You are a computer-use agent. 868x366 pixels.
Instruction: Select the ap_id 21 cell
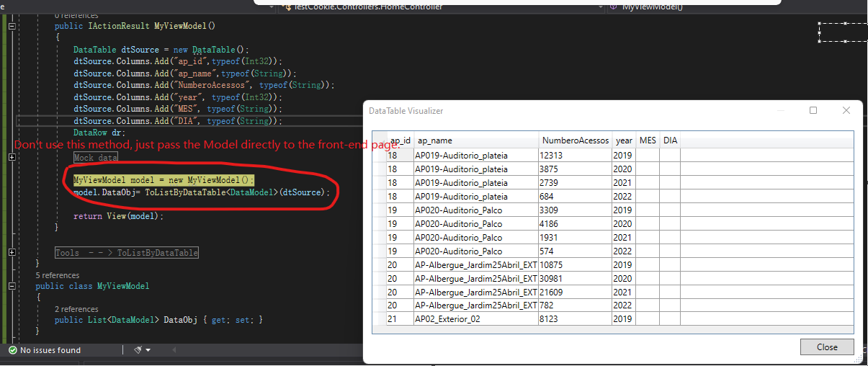click(x=400, y=318)
